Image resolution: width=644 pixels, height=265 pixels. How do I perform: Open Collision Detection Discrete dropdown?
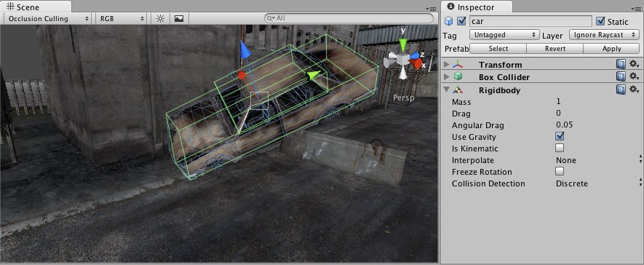pyautogui.click(x=598, y=183)
